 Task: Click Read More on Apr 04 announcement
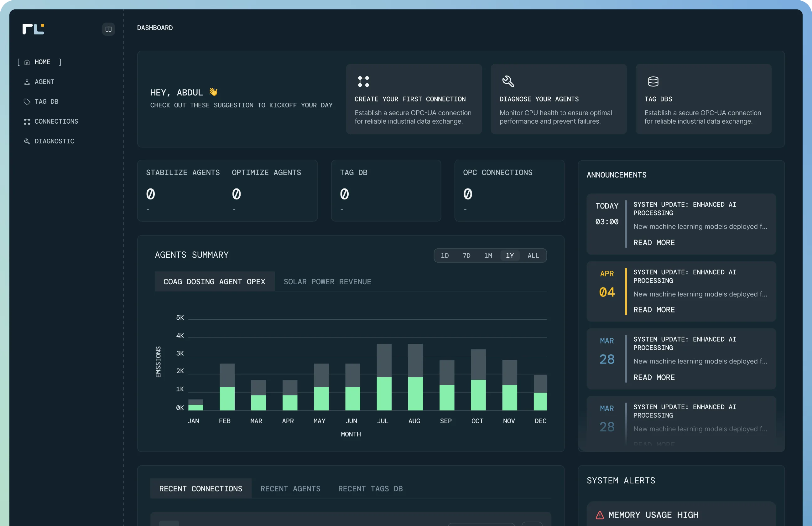[x=654, y=310]
